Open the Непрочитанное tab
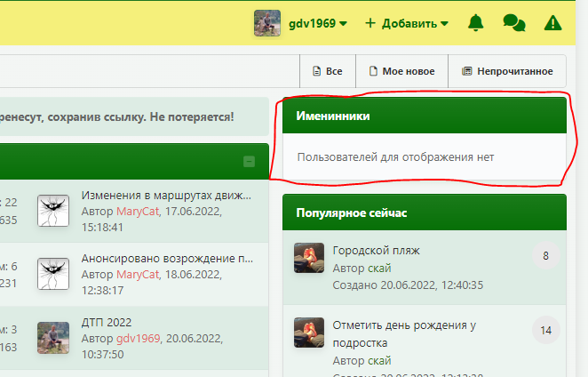Image resolution: width=588 pixels, height=377 pixels. (507, 71)
